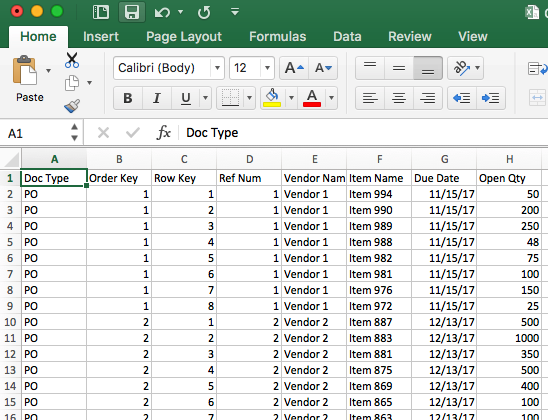Open the Customize Quick Access Toolbar arrow
The height and width of the screenshot is (420, 548).
tap(235, 12)
